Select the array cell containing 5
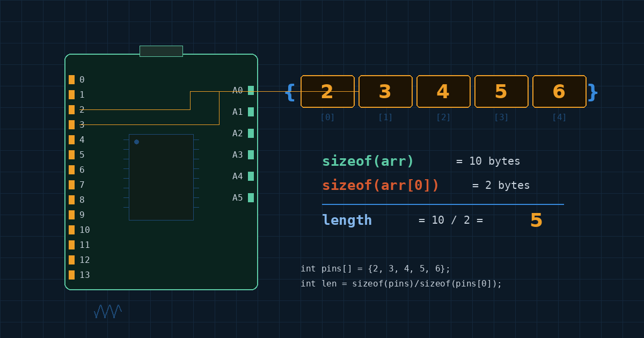The image size is (644, 338). (501, 91)
